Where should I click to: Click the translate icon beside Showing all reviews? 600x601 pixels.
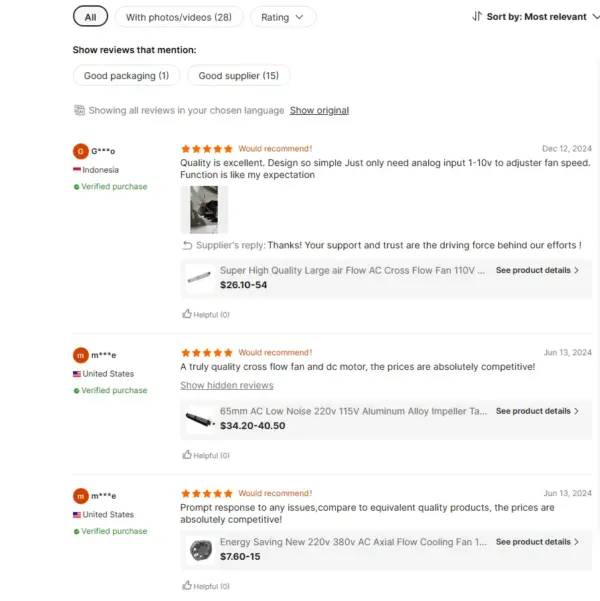point(79,110)
